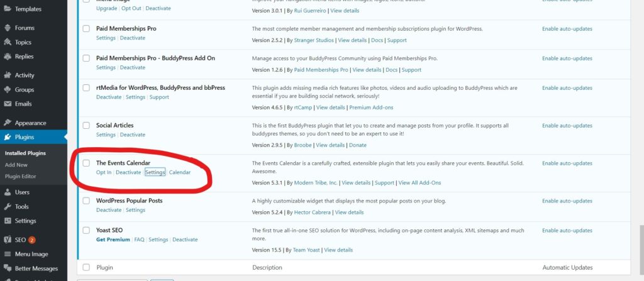Check The Events Calendar plugin checkbox
Viewport: 644px width, 281px height.
(86, 163)
